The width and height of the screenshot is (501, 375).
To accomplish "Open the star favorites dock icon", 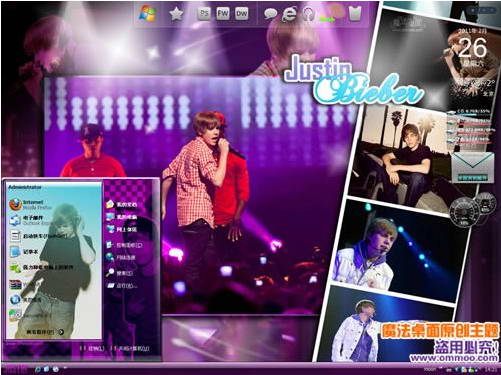I will pyautogui.click(x=176, y=14).
